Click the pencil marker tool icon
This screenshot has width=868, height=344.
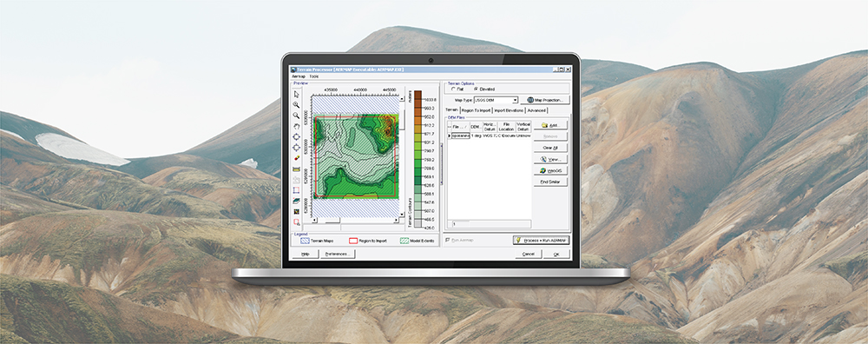tap(297, 158)
